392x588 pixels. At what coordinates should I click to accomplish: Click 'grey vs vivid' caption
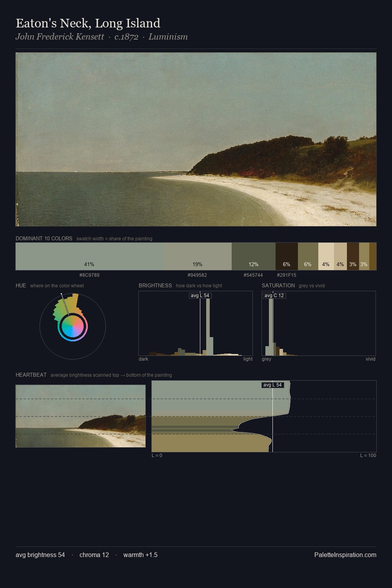click(x=312, y=286)
